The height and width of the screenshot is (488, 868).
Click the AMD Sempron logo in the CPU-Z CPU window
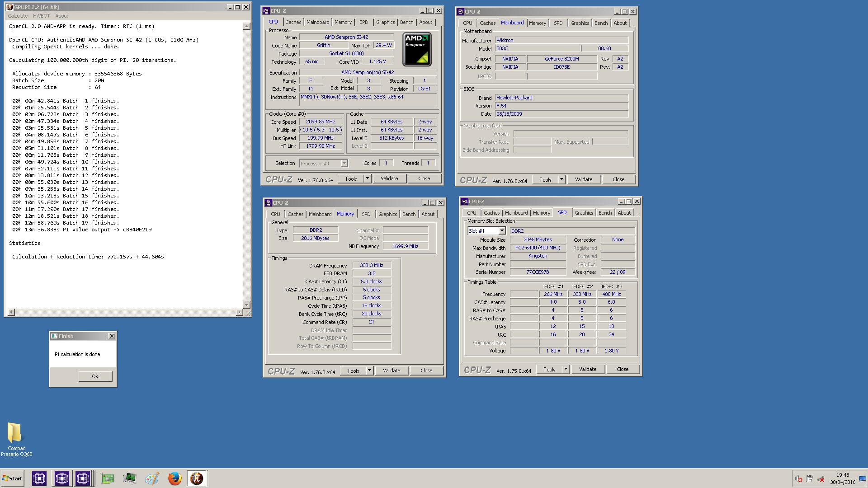pyautogui.click(x=417, y=49)
